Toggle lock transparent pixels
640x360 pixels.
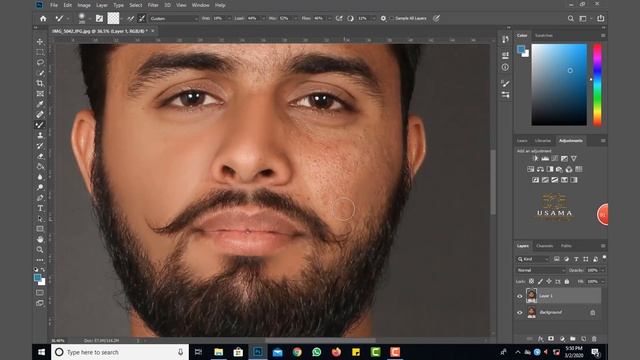coord(531,281)
